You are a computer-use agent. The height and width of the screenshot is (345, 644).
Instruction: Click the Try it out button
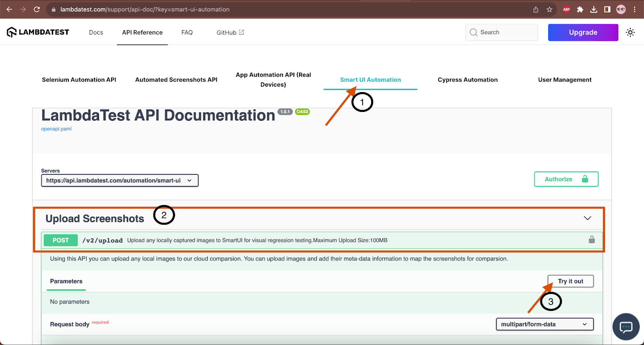(571, 281)
